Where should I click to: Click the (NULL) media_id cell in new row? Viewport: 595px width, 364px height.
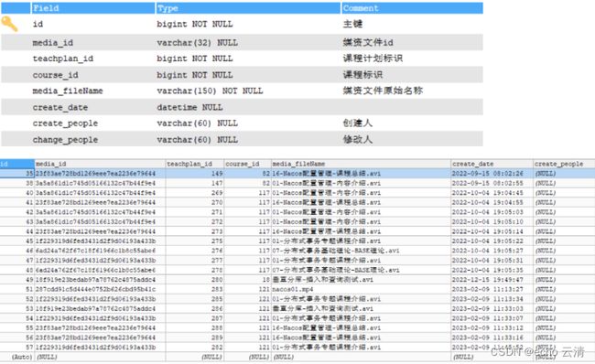[x=100, y=357]
